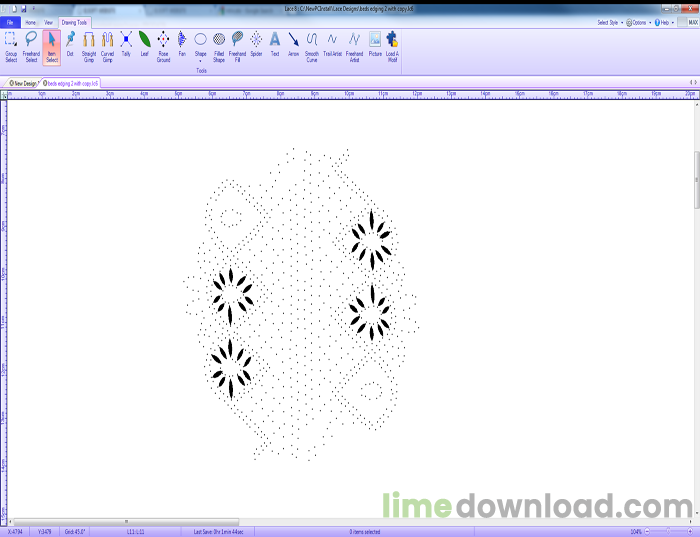Open the Help dropdown

coord(664,22)
